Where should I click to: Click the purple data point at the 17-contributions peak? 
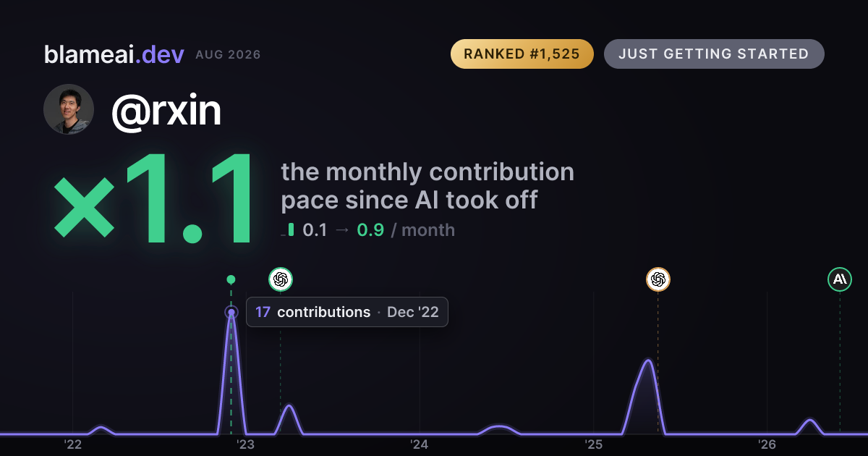point(231,313)
